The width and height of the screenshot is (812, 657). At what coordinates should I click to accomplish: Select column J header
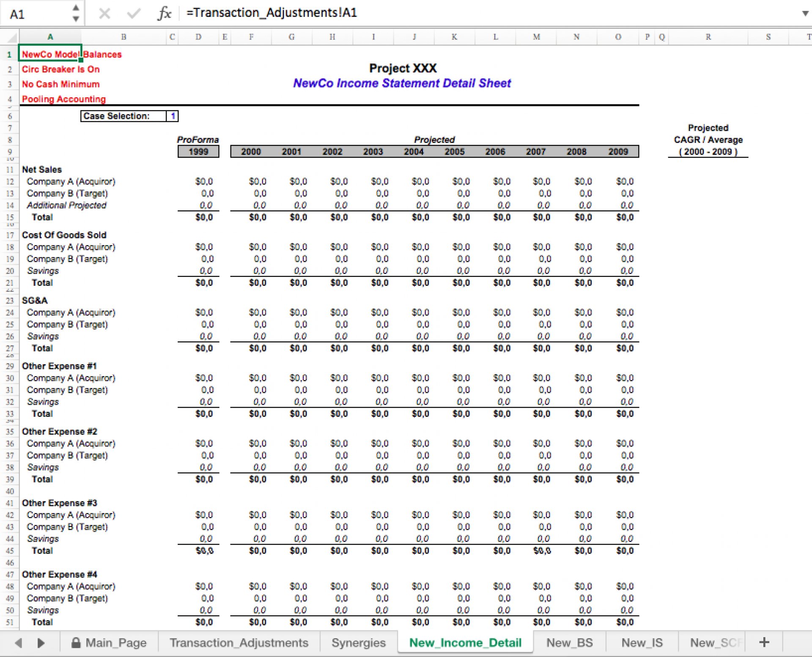(414, 37)
